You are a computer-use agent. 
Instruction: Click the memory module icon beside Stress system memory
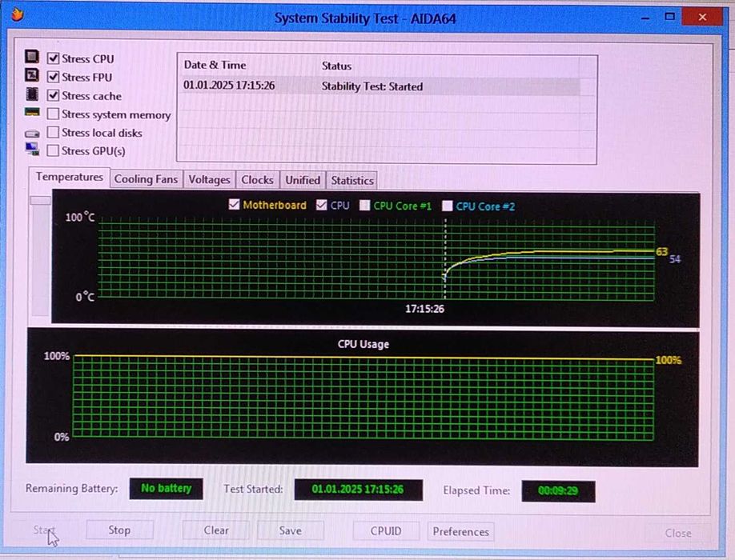tap(32, 112)
